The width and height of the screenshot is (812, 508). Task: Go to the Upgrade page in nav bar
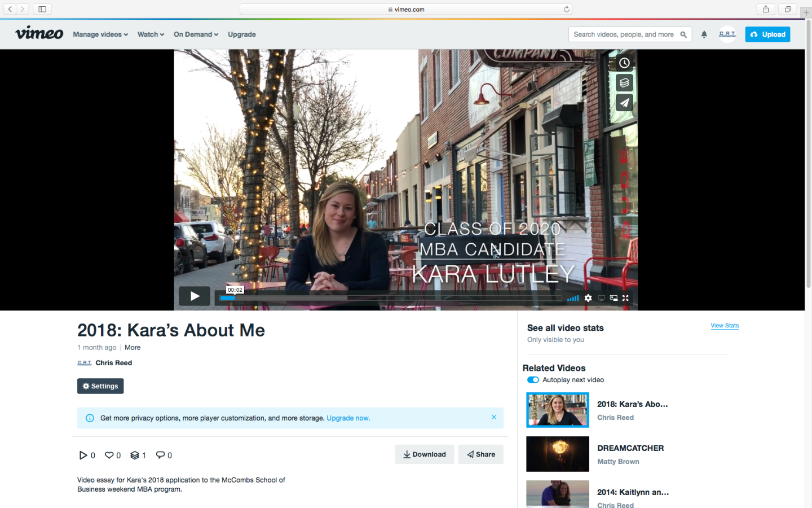[241, 34]
